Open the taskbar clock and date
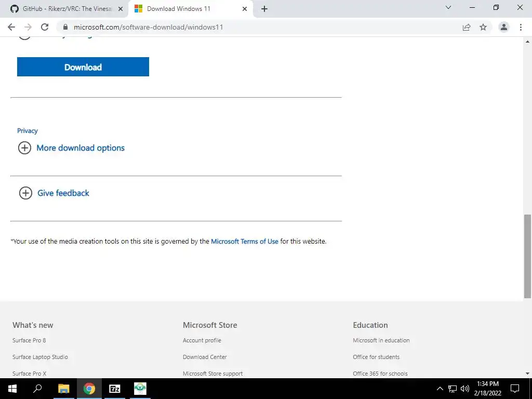This screenshot has height=399, width=532. [x=487, y=389]
